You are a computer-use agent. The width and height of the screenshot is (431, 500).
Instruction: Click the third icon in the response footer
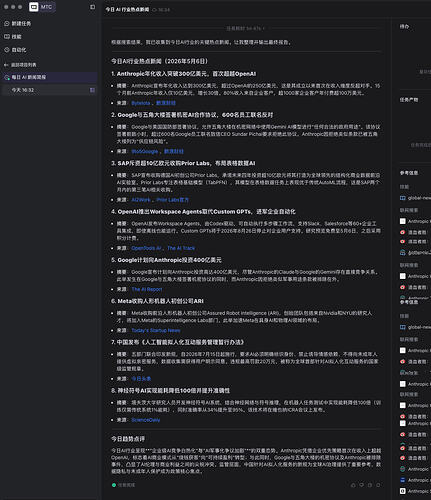[x=370, y=485]
